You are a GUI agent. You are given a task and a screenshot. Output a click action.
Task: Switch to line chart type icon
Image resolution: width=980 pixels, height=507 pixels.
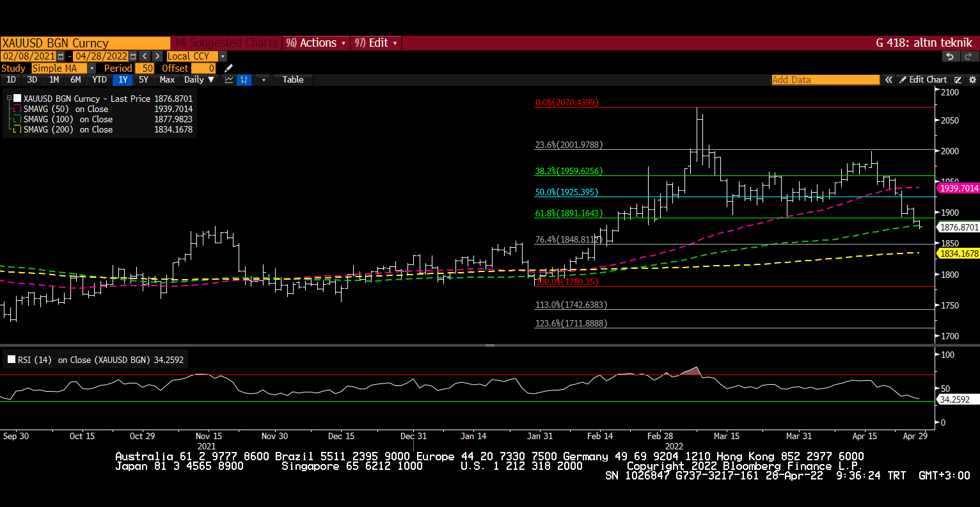229,79
